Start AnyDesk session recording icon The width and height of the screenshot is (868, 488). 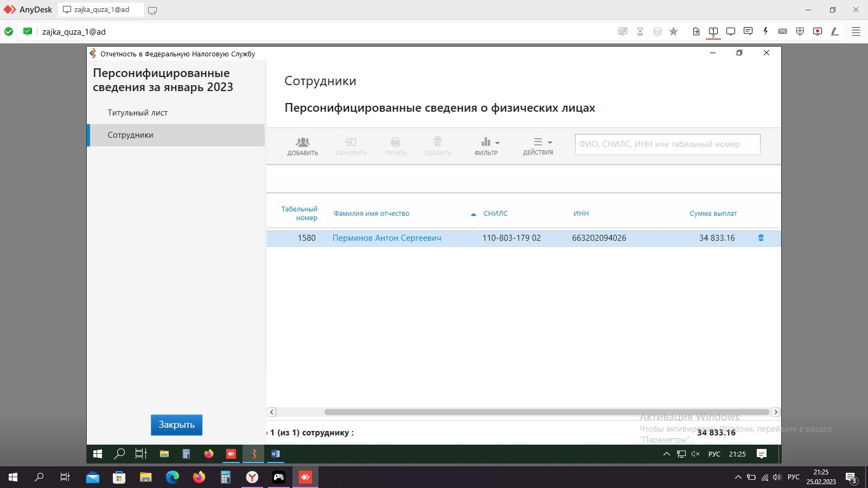pos(818,31)
